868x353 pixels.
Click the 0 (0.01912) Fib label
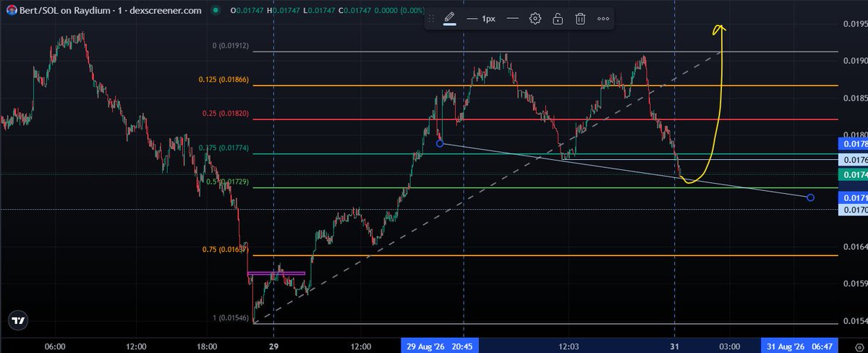click(231, 46)
